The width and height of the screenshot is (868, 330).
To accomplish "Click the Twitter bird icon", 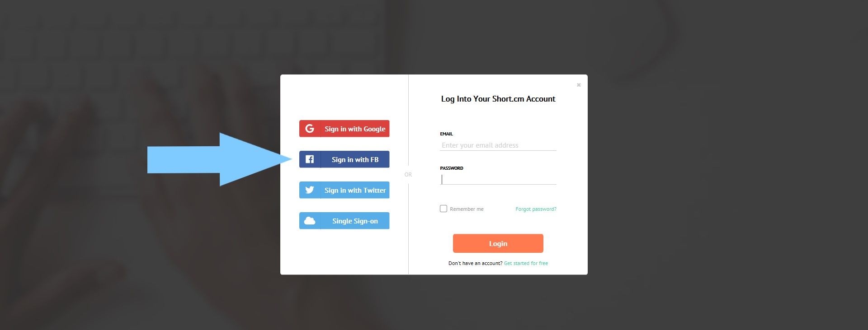I will click(310, 190).
